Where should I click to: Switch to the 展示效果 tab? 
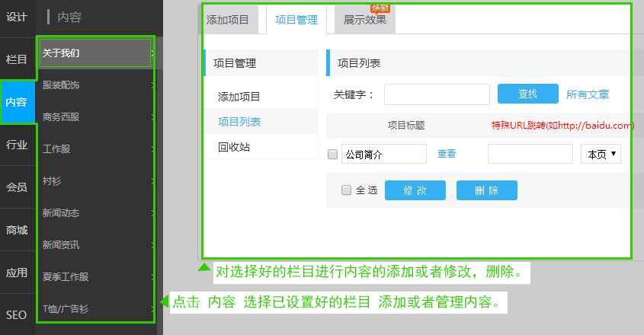(364, 20)
